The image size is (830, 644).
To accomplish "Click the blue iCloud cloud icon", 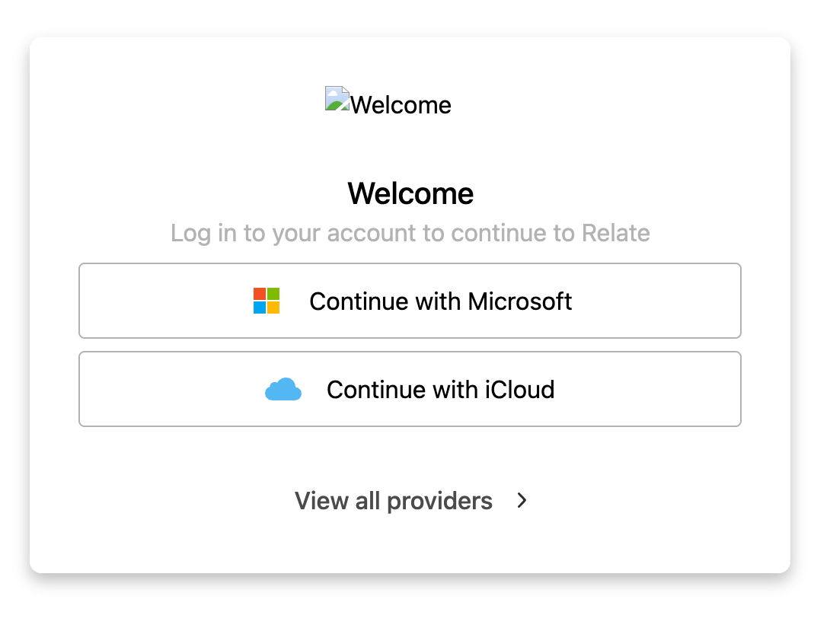I will 283,390.
